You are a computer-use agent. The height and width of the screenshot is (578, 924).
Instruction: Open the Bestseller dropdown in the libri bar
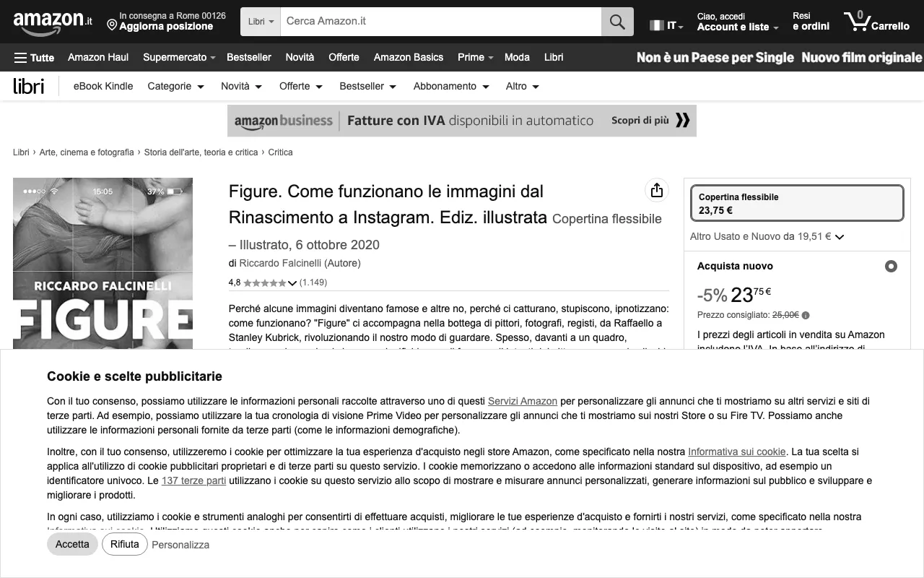368,86
